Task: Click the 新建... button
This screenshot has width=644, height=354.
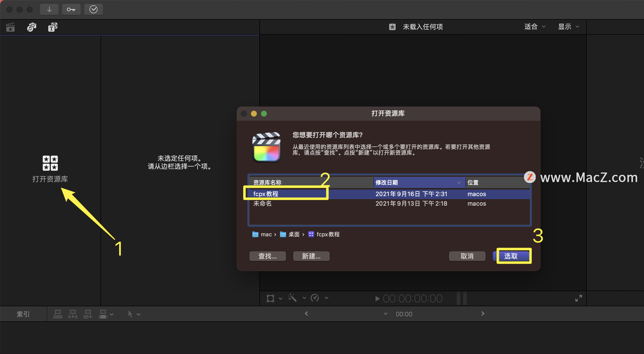Action: click(311, 256)
